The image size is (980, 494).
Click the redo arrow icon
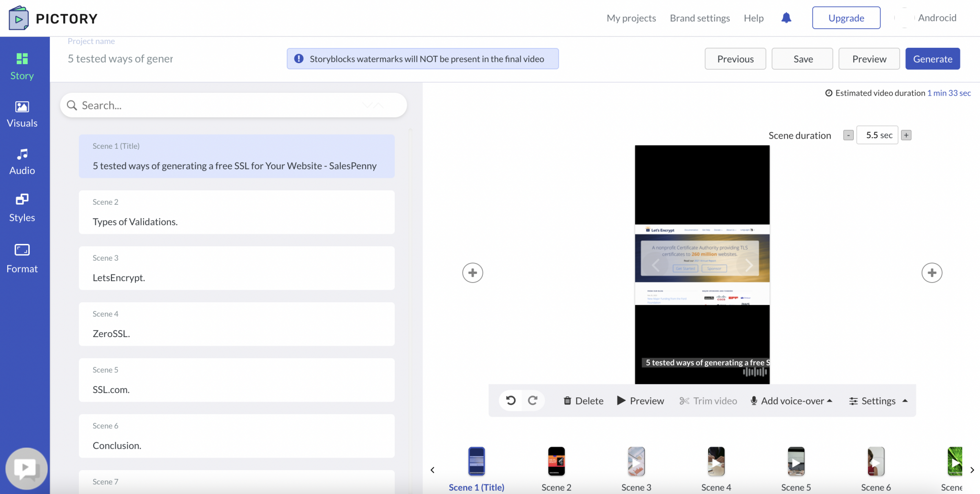point(533,400)
